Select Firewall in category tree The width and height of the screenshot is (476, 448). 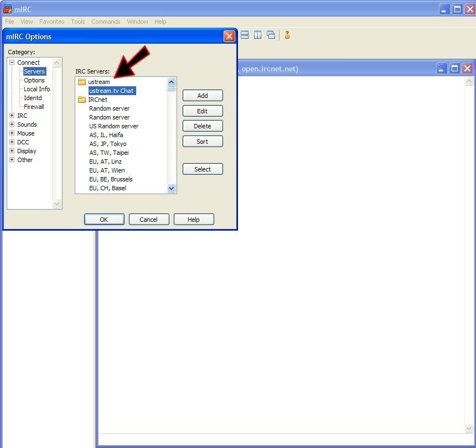point(34,106)
